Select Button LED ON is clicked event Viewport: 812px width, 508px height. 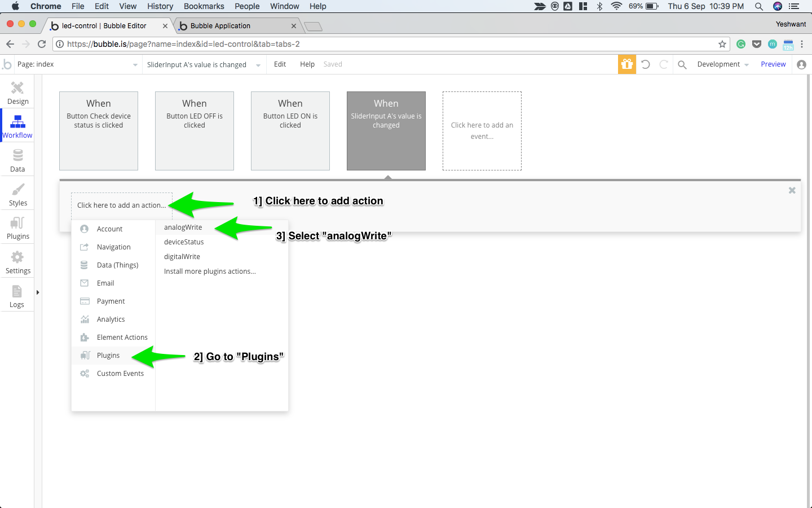(290, 131)
